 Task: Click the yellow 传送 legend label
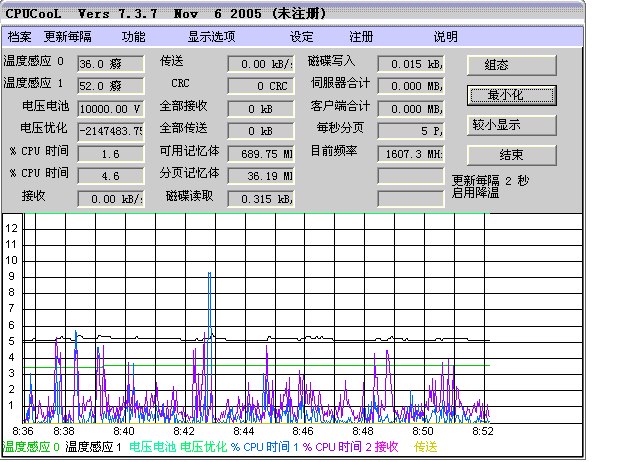click(426, 447)
